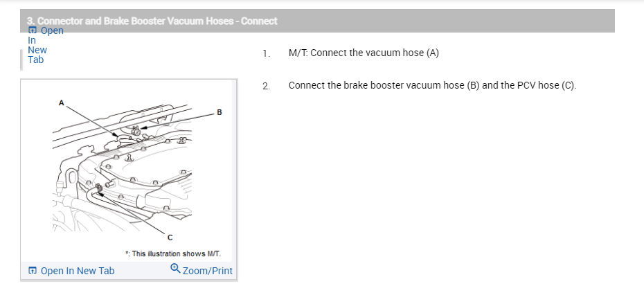This screenshot has height=295, width=644.
Task: Click the 'Open In New Tab' text below illustration
Action: [78, 271]
